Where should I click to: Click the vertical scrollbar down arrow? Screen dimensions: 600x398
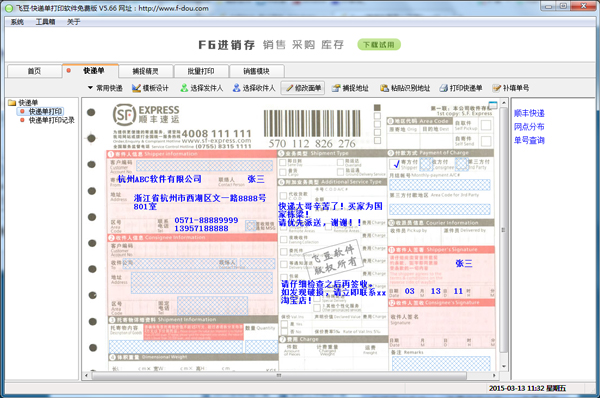[x=504, y=366]
